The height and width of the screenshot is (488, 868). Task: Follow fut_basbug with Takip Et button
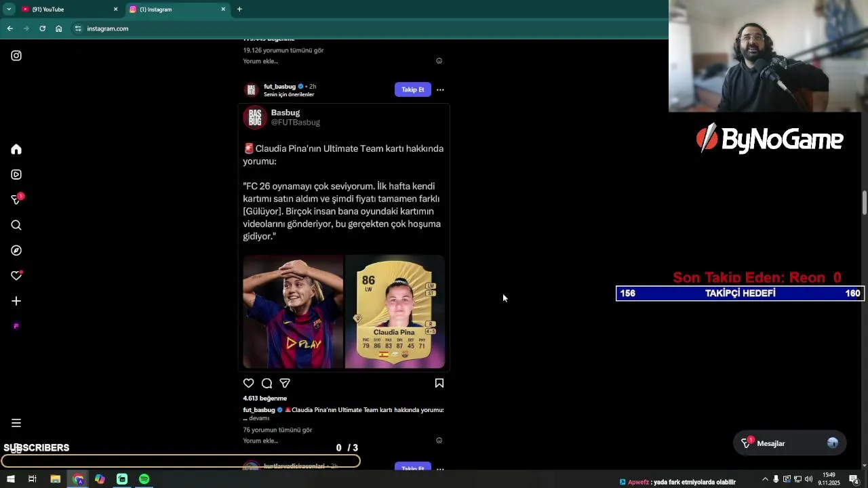413,89
